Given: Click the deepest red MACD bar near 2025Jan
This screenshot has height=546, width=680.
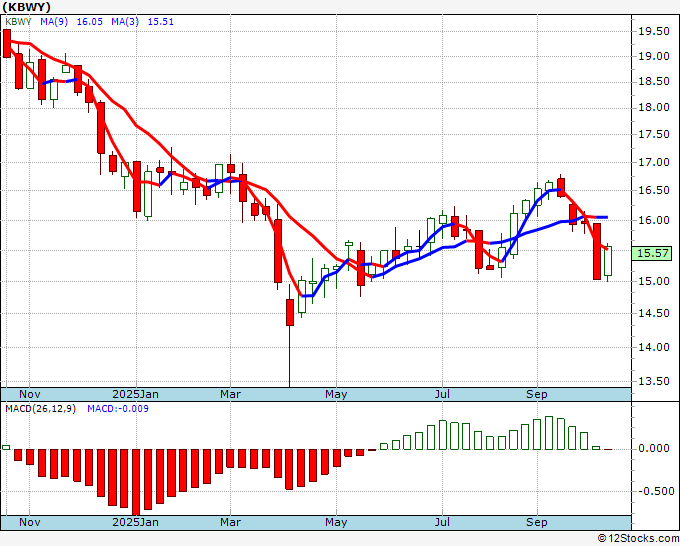Looking at the screenshot, I should pyautogui.click(x=136, y=482).
